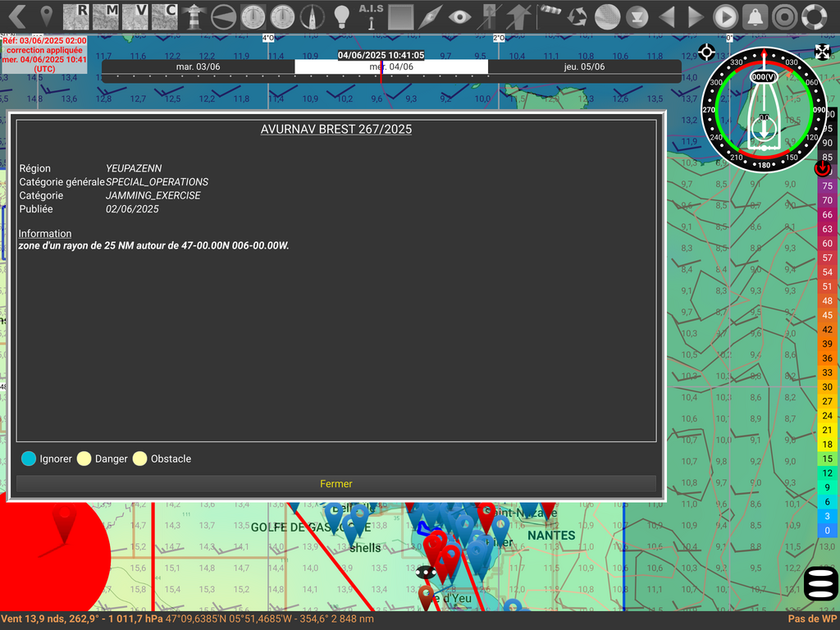Select the Ignorer radio option

tap(29, 459)
